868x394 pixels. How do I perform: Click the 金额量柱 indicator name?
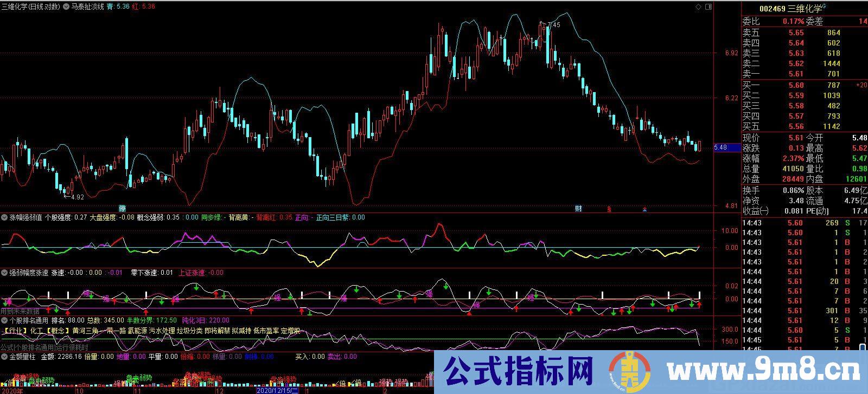[23, 357]
